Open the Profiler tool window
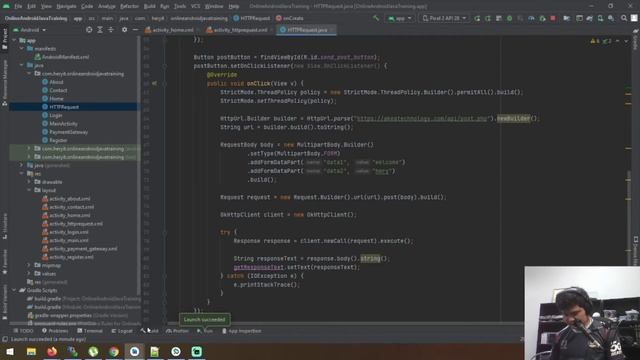 pyautogui.click(x=177, y=331)
